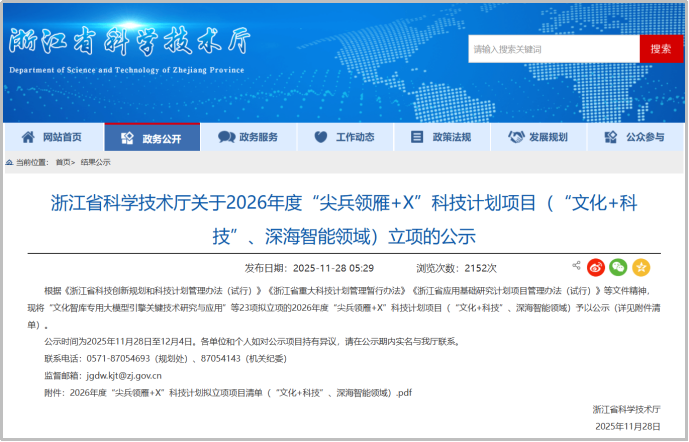Share to Qzone with star icon

641,267
